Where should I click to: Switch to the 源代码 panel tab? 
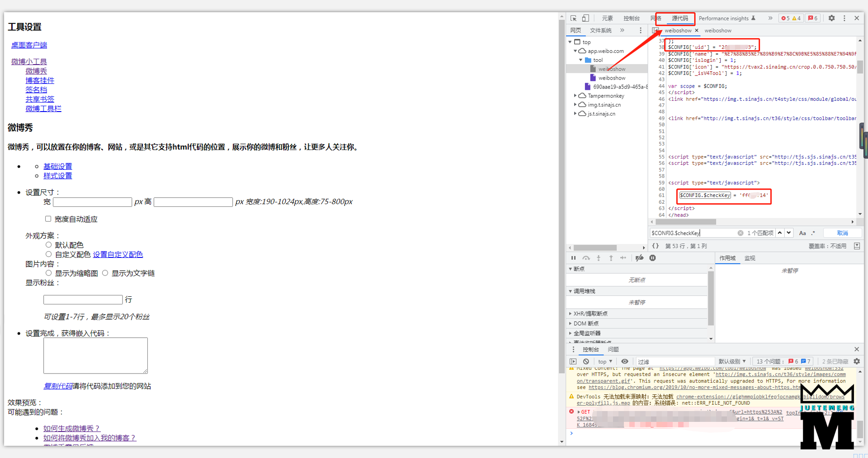coord(680,18)
